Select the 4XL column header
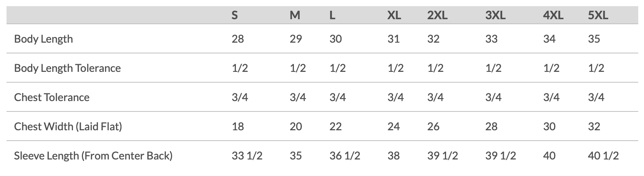Screen dimensions: 644x176 553,15
